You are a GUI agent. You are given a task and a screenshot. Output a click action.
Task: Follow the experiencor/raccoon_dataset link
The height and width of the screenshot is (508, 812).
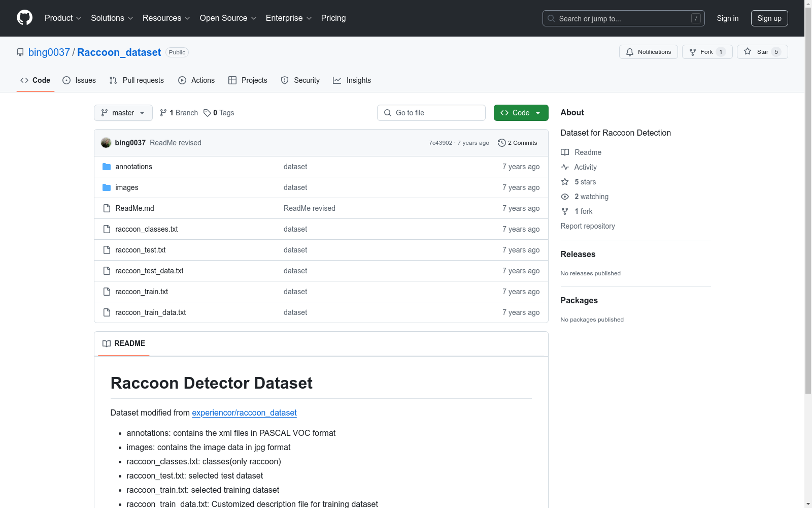[244, 413]
